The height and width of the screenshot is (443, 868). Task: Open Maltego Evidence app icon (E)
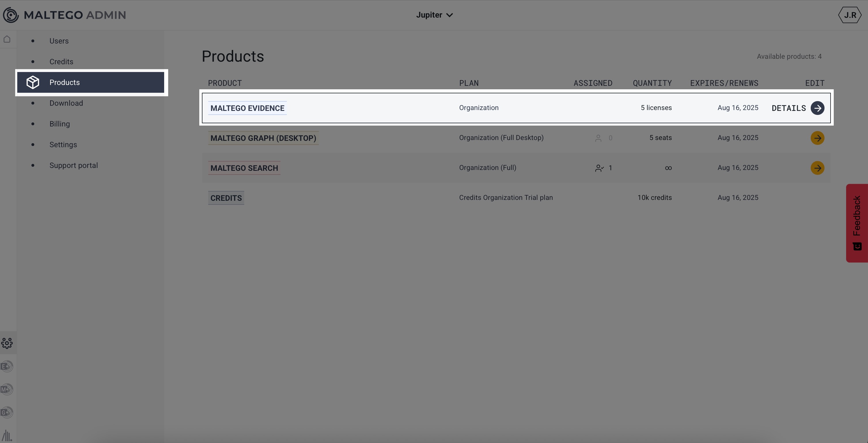tap(7, 366)
